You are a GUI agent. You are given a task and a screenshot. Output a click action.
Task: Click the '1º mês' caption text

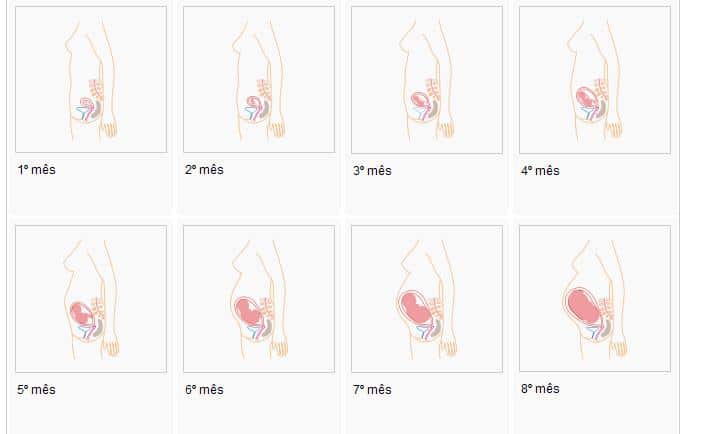pyautogui.click(x=36, y=170)
